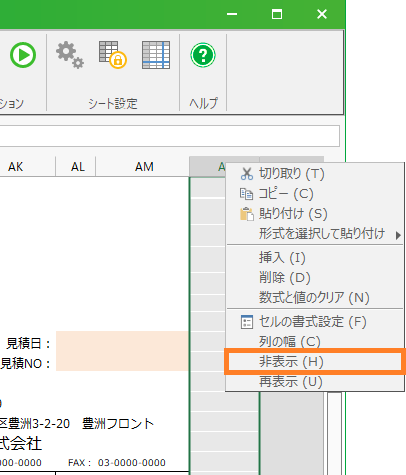Click the orange cell next to 見積日

(122, 341)
